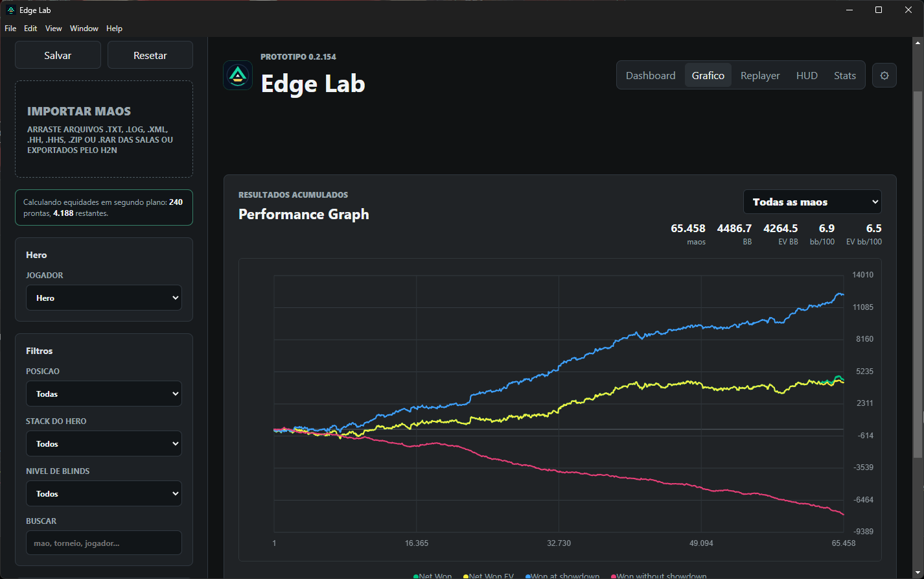Click the 11085 y-axis label
This screenshot has height=579, width=924.
[x=863, y=307]
